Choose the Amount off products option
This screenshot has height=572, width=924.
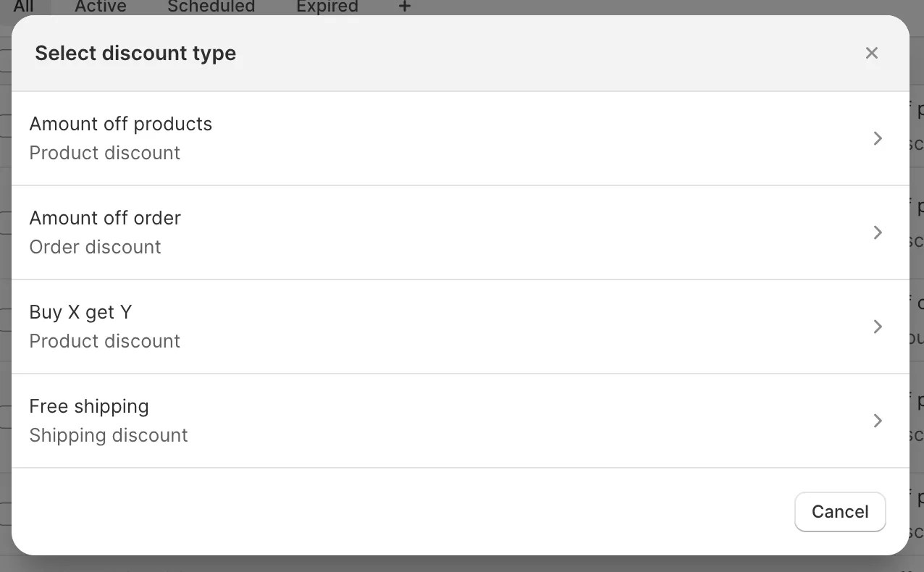click(x=120, y=124)
